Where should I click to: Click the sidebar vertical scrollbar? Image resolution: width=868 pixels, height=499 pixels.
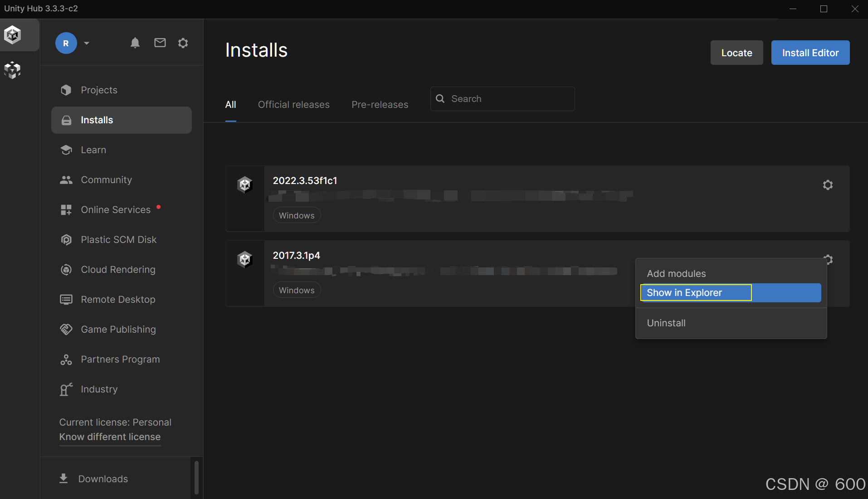(x=196, y=477)
